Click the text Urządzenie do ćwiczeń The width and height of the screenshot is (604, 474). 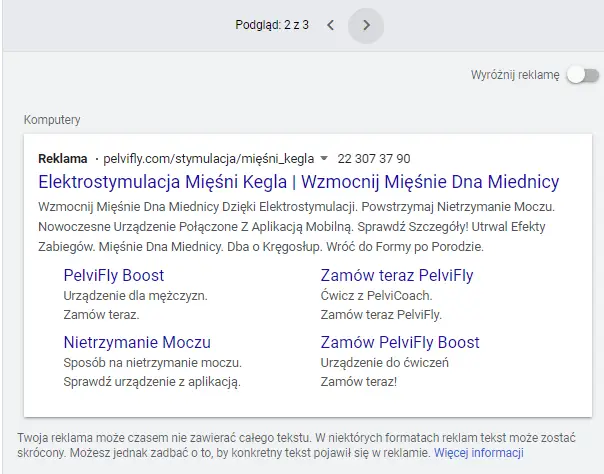(384, 363)
